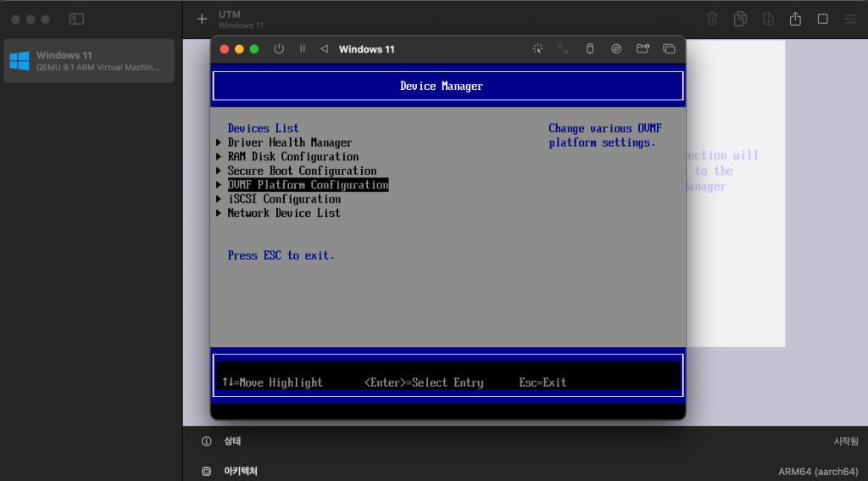Image resolution: width=868 pixels, height=481 pixels.
Task: Click the power button in VM toolbar
Action: 279,48
